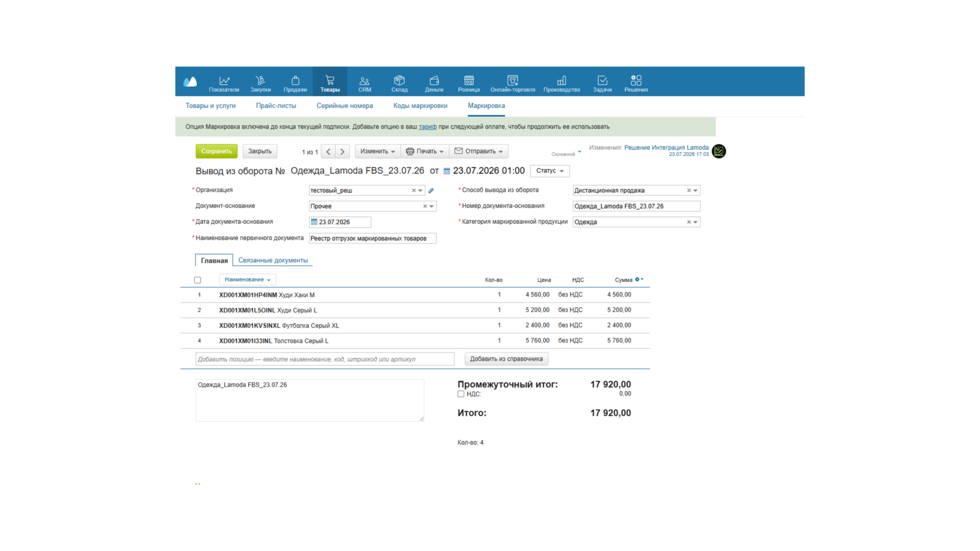Enable the НДС checkbox under subtotal
980x551 pixels.
point(461,394)
